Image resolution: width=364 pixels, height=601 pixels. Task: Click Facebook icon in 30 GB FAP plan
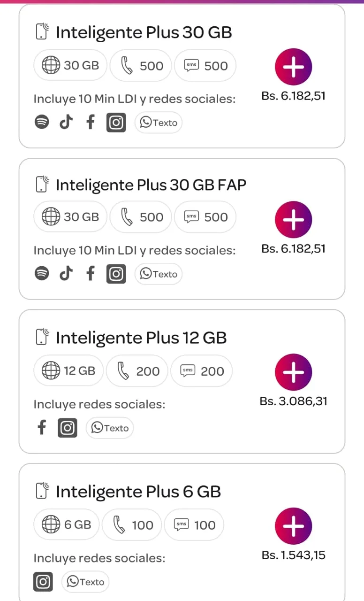click(91, 274)
